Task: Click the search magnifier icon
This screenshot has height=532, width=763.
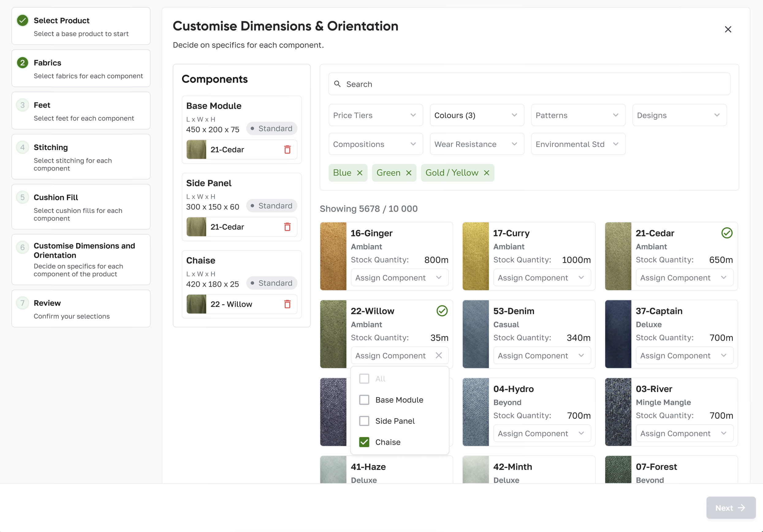Action: pos(338,84)
